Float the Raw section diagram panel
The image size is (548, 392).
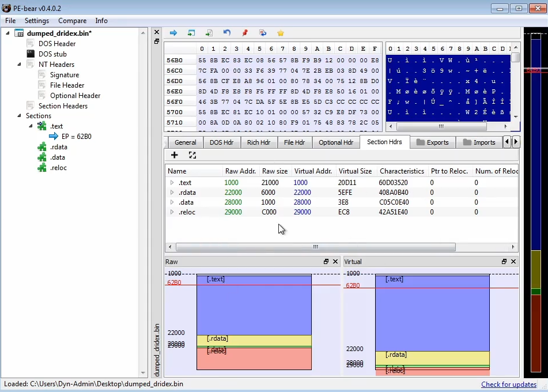[326, 262]
